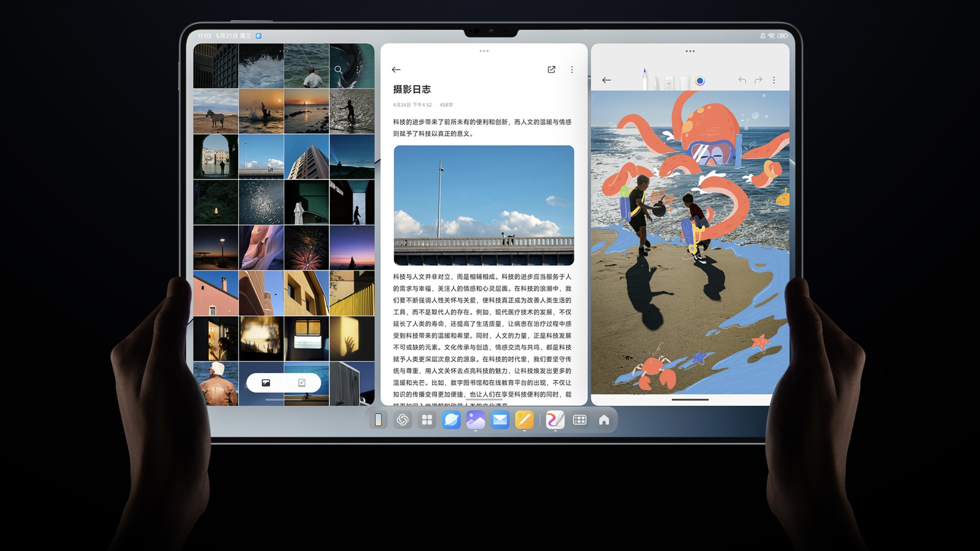This screenshot has width=980, height=551.
Task: Expand window options above drawing app
Action: click(x=690, y=51)
